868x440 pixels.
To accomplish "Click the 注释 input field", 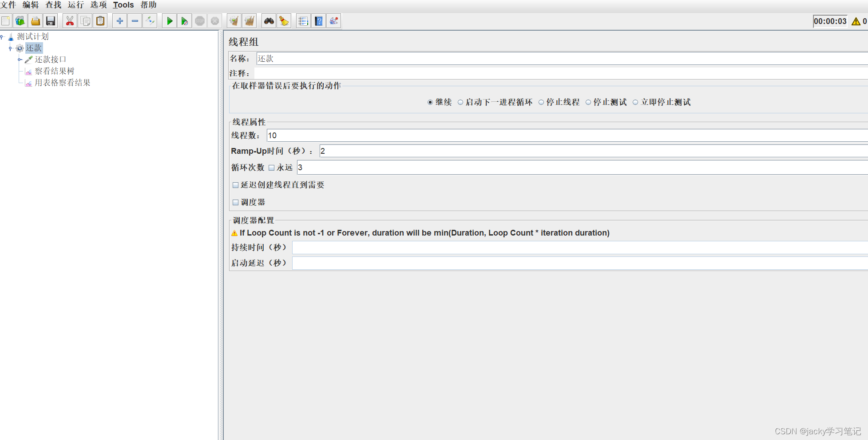I will click(x=561, y=73).
